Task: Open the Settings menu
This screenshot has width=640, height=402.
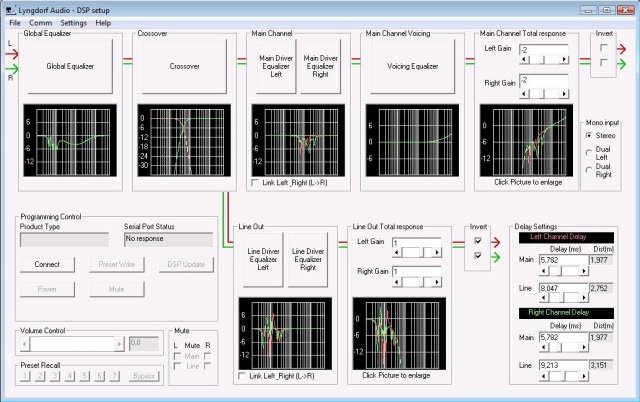Action: point(73,22)
